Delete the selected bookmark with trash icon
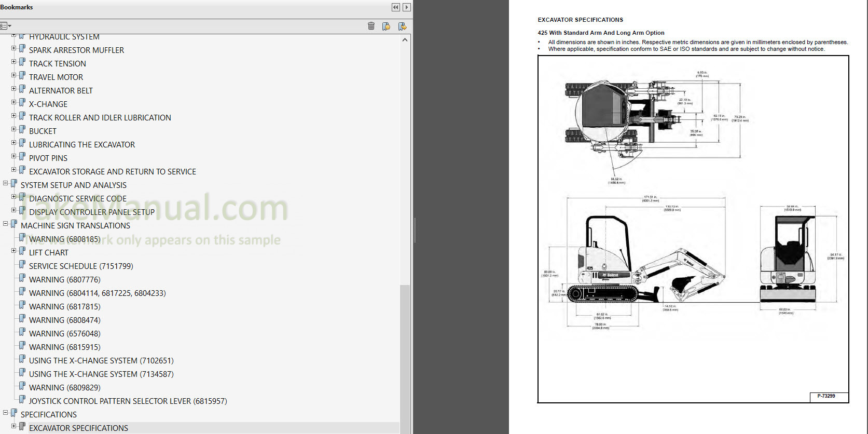Viewport: 868px width, 434px height. 371,26
